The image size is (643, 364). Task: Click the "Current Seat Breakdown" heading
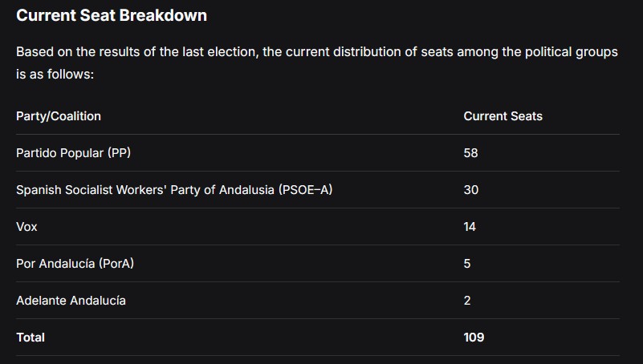pyautogui.click(x=112, y=15)
